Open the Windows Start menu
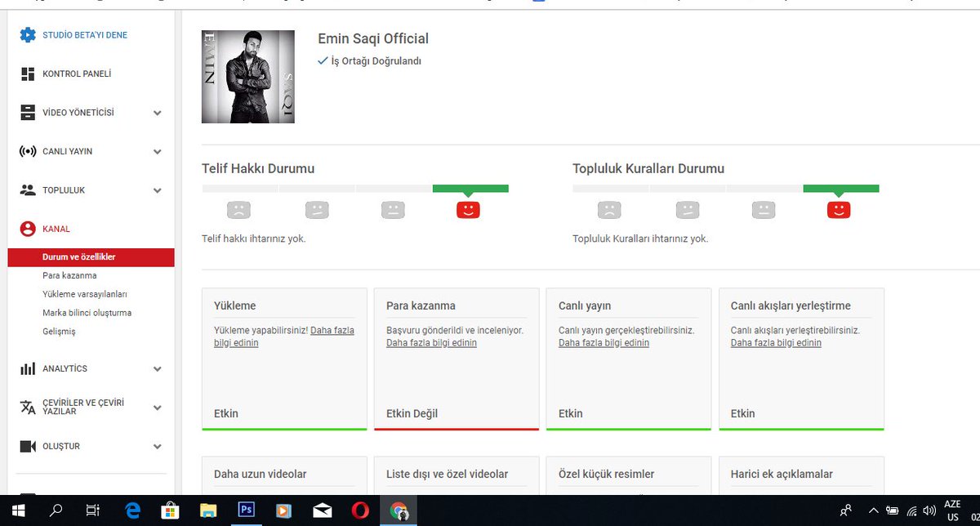 pyautogui.click(x=17, y=510)
